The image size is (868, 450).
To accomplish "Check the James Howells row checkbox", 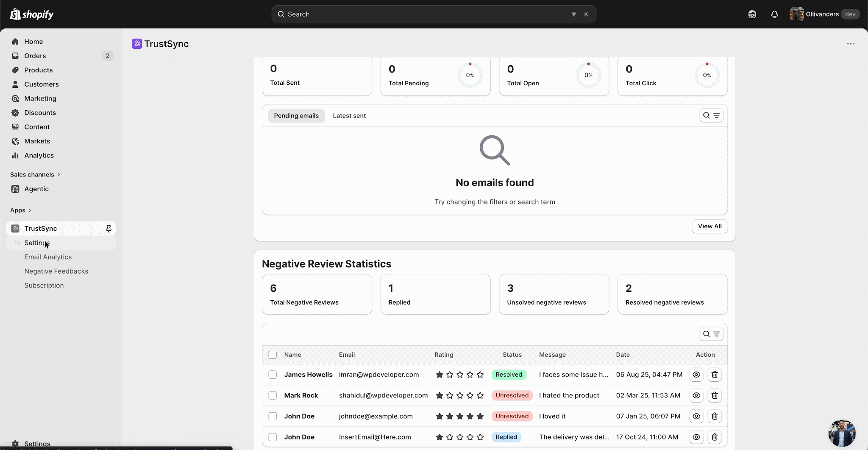I will (x=273, y=375).
